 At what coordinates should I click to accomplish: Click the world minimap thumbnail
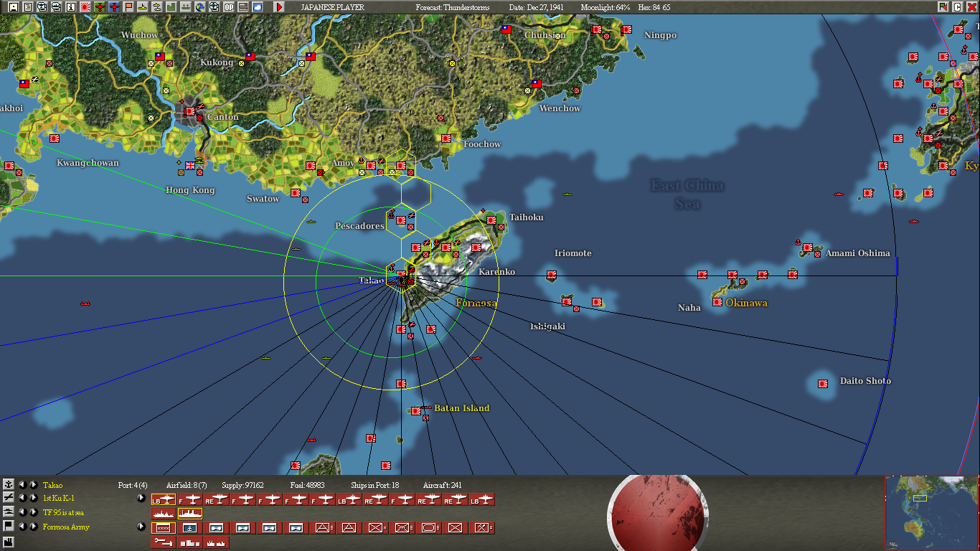(932, 513)
